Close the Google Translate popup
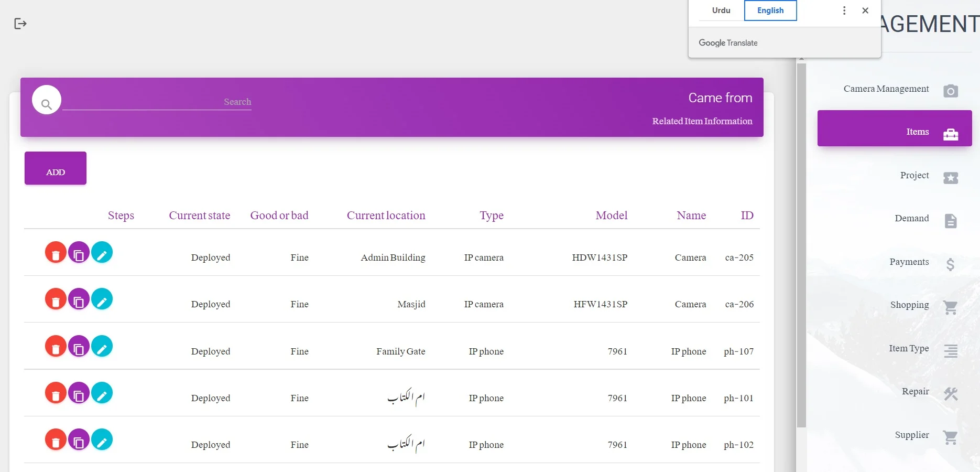This screenshot has width=980, height=472. tap(865, 10)
